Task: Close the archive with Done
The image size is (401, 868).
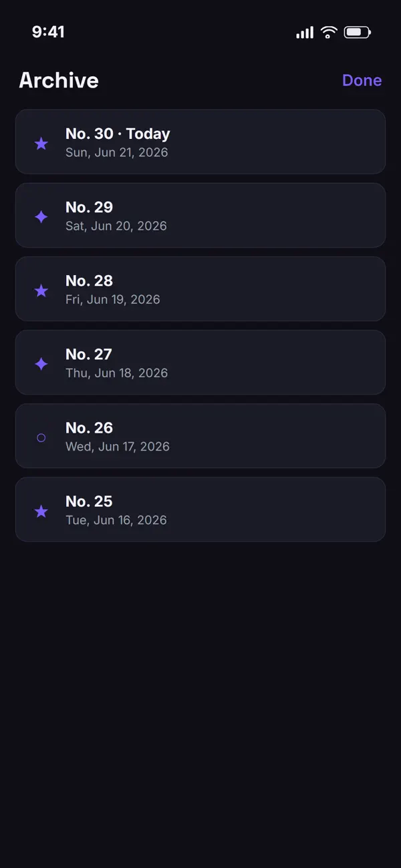Action: pos(362,80)
